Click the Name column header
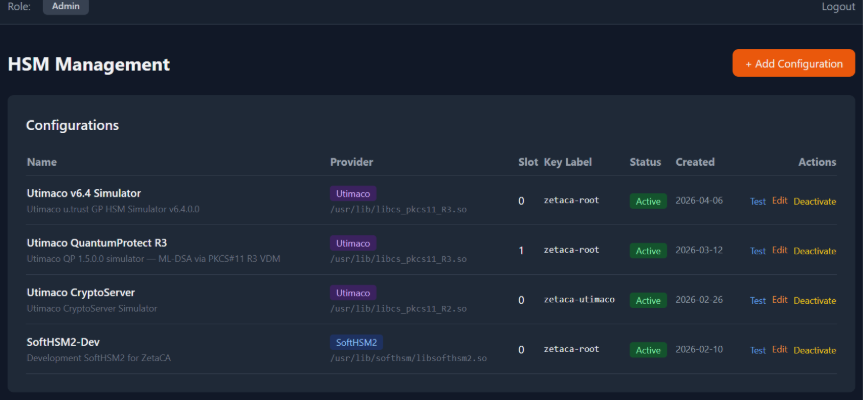The width and height of the screenshot is (864, 400). 42,162
